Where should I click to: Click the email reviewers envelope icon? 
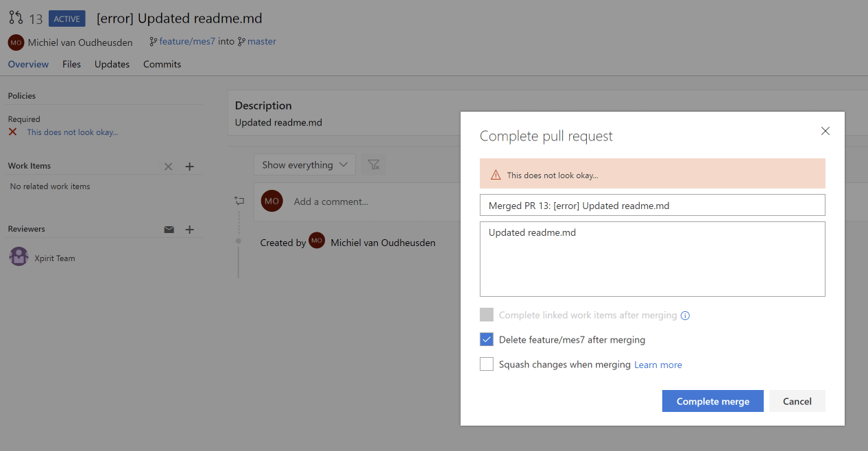(169, 230)
